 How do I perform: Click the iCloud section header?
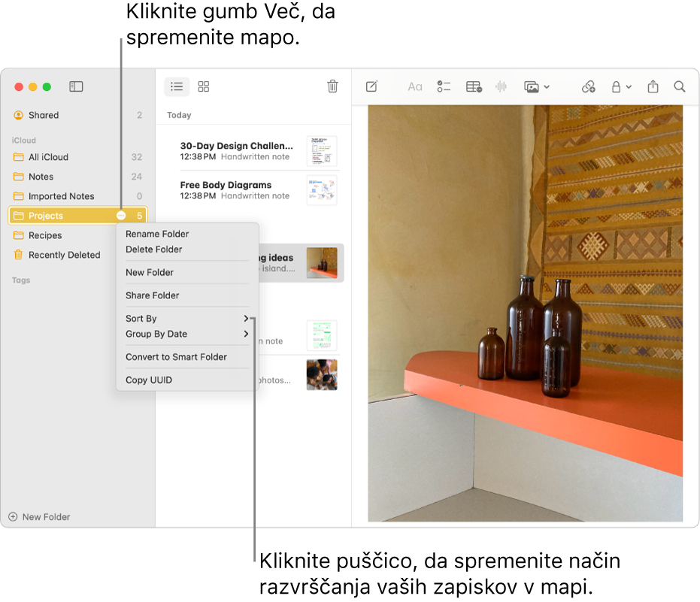[23, 140]
